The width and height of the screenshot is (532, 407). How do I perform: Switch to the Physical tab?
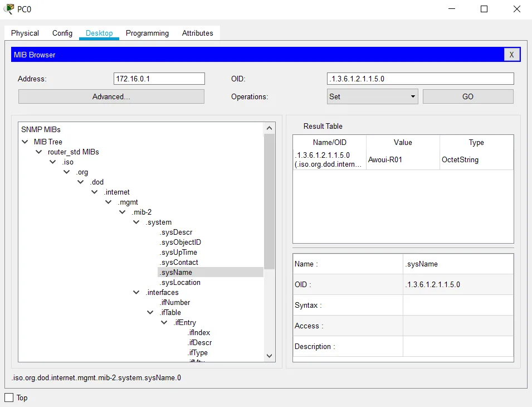(x=25, y=33)
